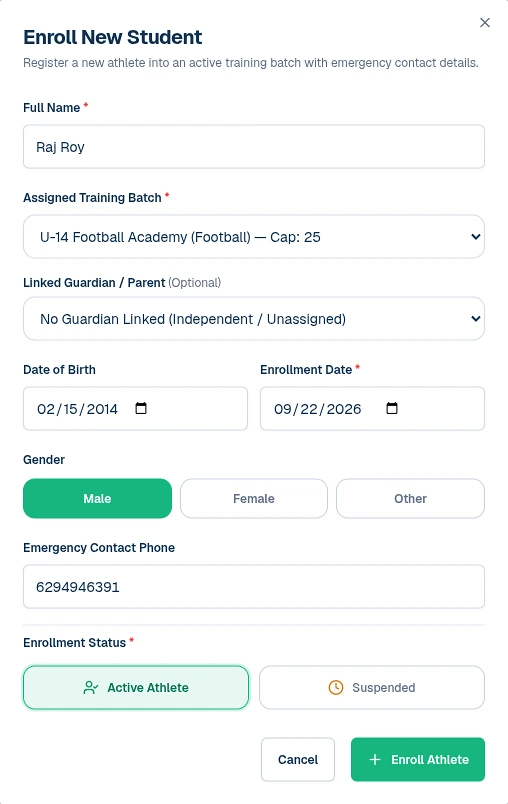Submit with Enroll Athlete button
508x804 pixels.
click(418, 759)
